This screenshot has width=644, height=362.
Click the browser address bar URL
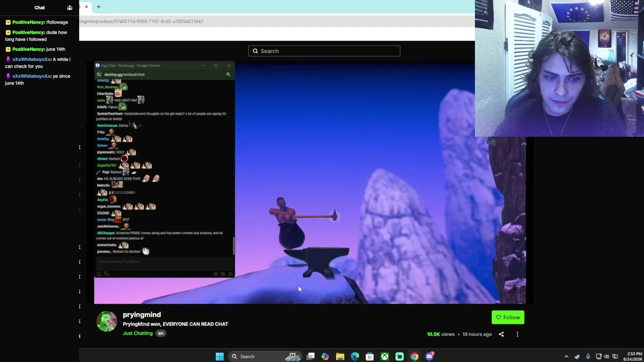tap(141, 21)
